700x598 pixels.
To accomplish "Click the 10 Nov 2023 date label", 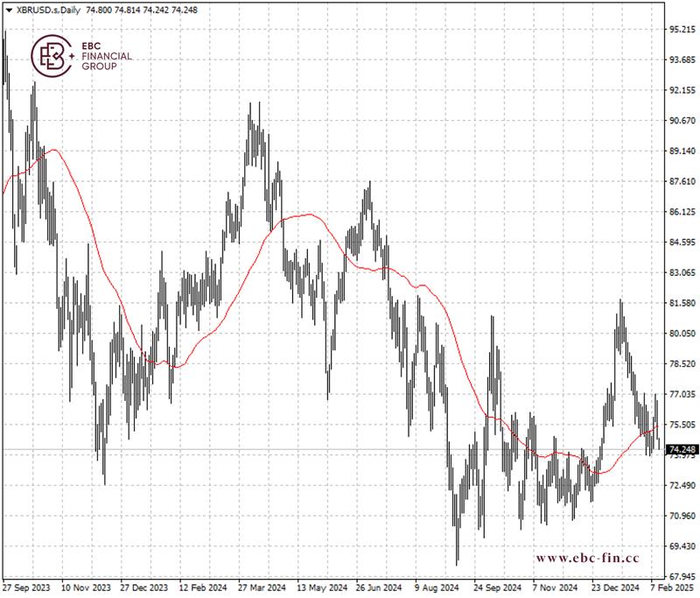I will click(87, 589).
